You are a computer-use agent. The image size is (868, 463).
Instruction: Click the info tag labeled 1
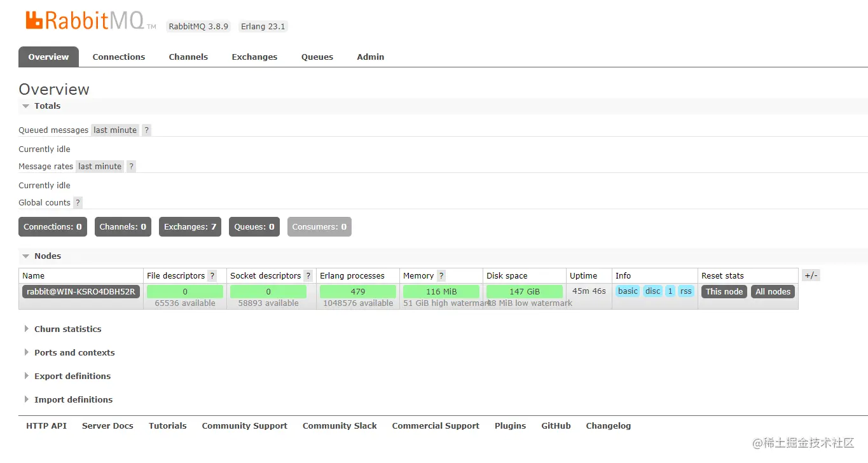(670, 291)
